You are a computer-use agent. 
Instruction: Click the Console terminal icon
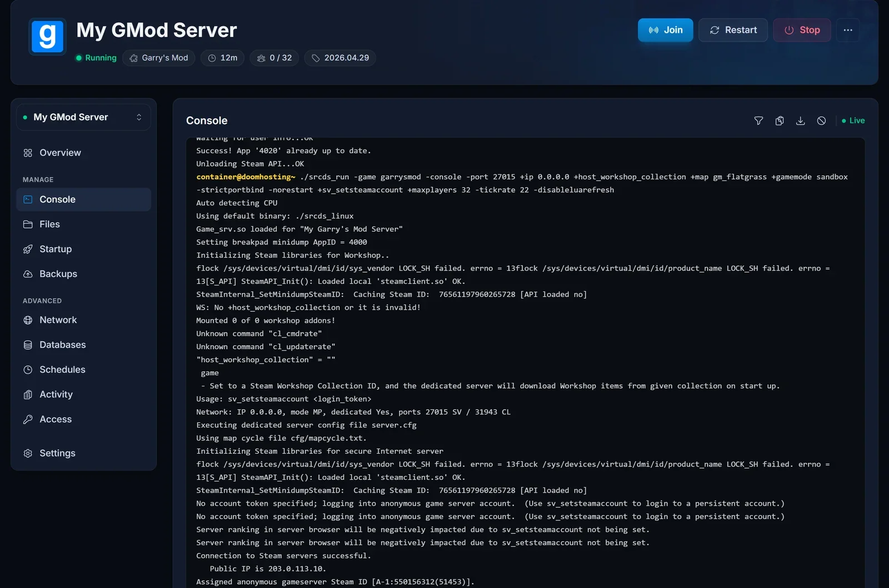pos(28,199)
